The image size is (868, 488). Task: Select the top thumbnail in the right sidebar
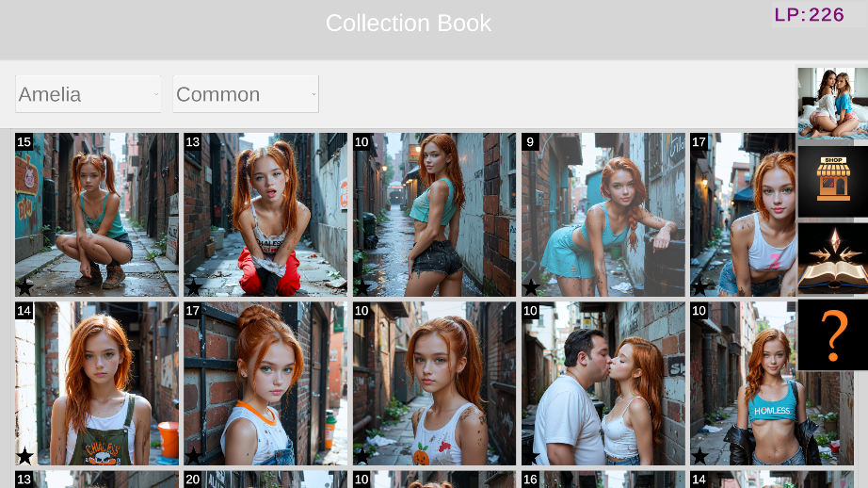(x=832, y=103)
